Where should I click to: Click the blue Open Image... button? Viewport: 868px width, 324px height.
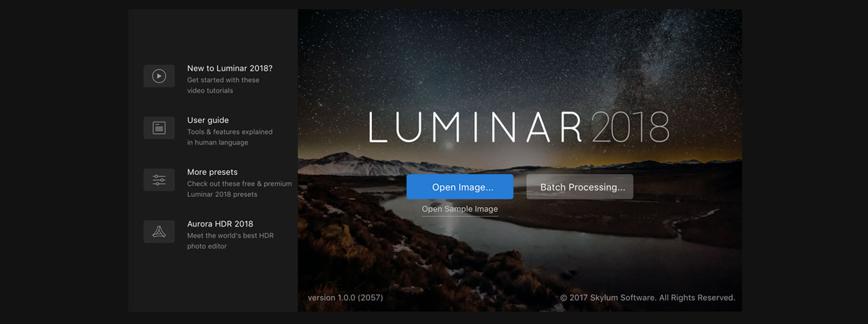460,187
